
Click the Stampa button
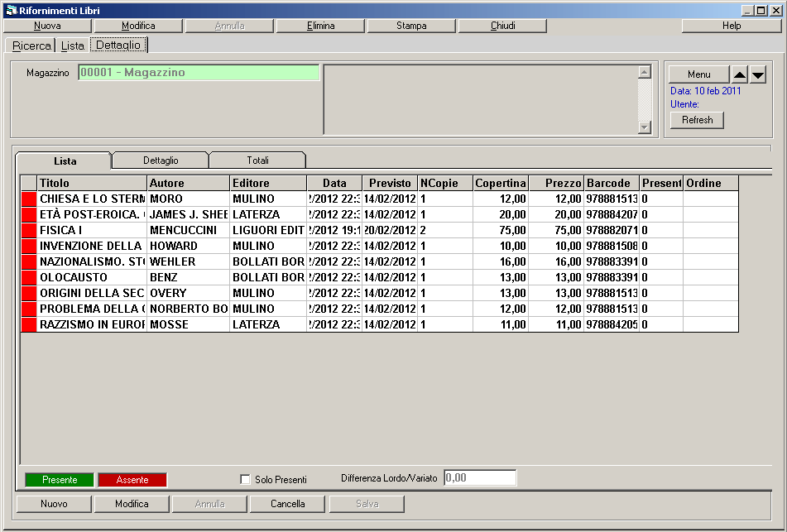pyautogui.click(x=411, y=26)
